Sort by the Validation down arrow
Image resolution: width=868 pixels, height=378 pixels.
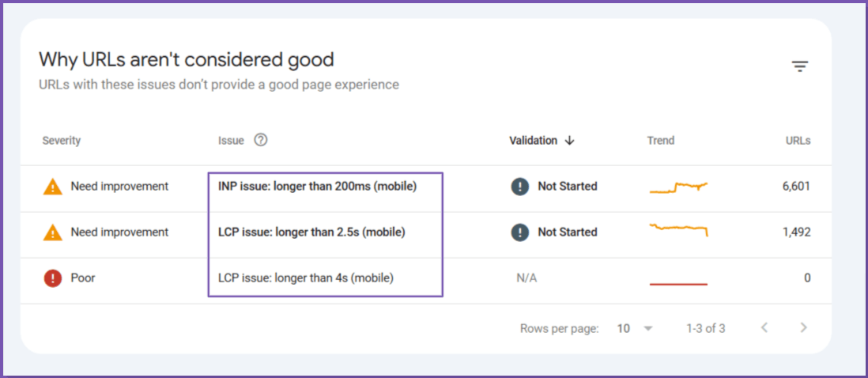[x=569, y=141]
